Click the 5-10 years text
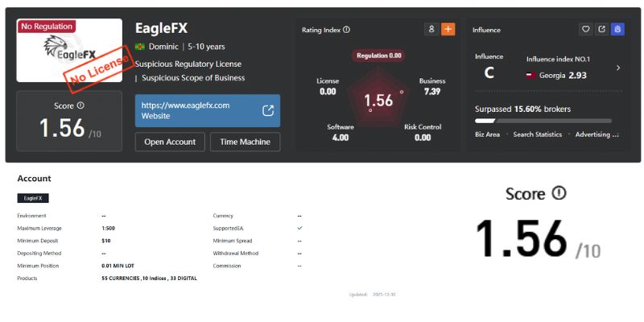Image resolution: width=644 pixels, height=322 pixels. [206, 47]
